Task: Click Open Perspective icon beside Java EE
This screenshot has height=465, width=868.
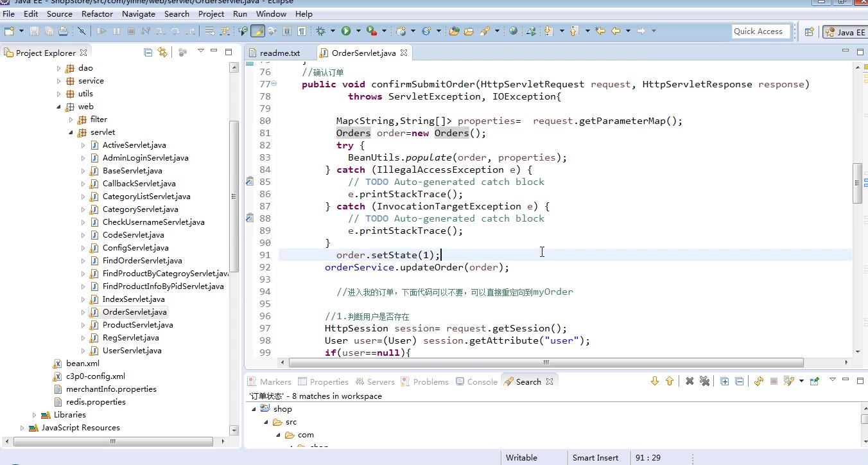Action: tap(809, 31)
